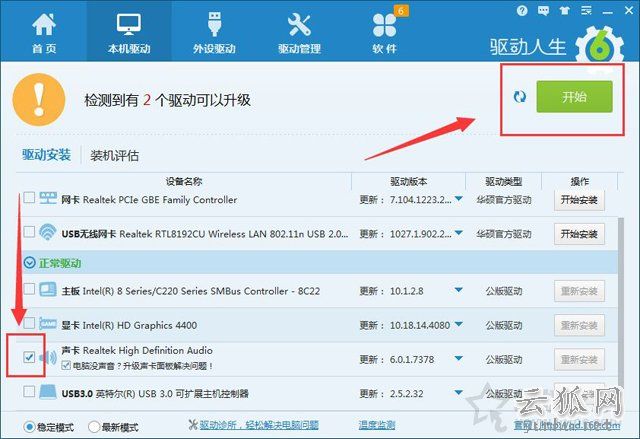Viewport: 640px width, 439px height.
Task: Open the 驱动诊所 轻松解决电脑问题 link
Action: tap(259, 425)
